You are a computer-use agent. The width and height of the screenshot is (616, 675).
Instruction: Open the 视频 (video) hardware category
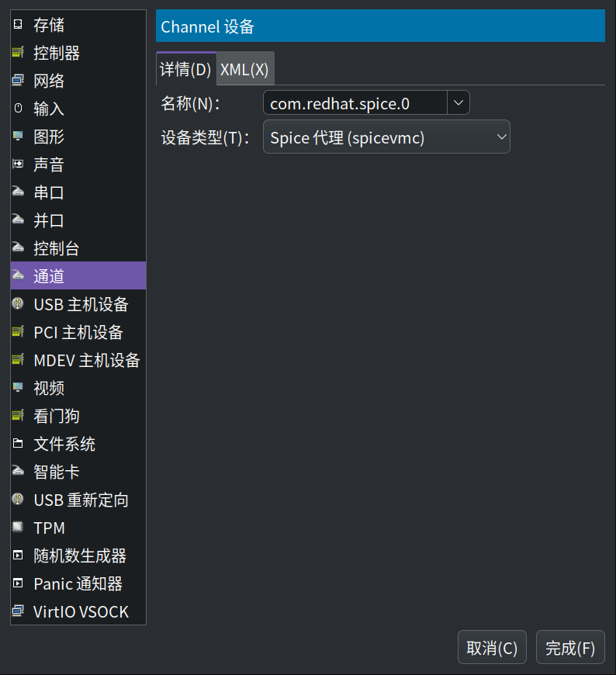(47, 388)
